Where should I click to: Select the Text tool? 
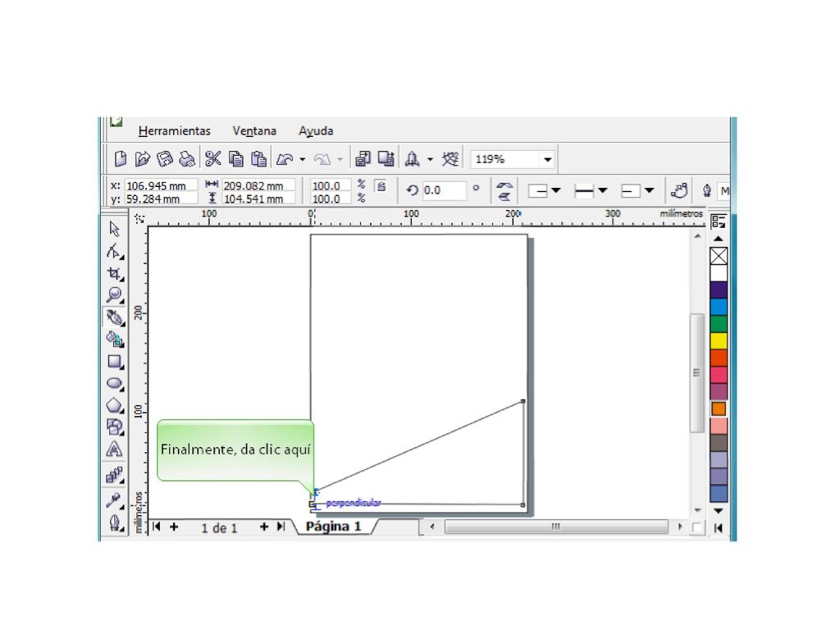[114, 449]
